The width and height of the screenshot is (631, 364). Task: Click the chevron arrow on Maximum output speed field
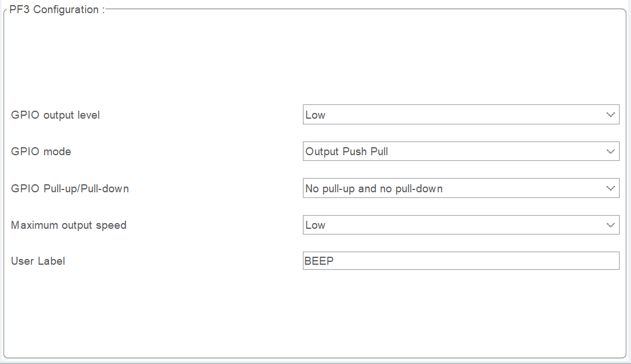click(610, 225)
